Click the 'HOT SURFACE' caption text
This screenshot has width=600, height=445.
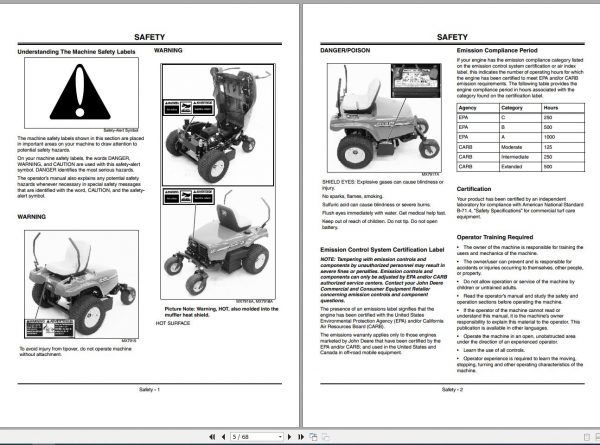(x=173, y=323)
